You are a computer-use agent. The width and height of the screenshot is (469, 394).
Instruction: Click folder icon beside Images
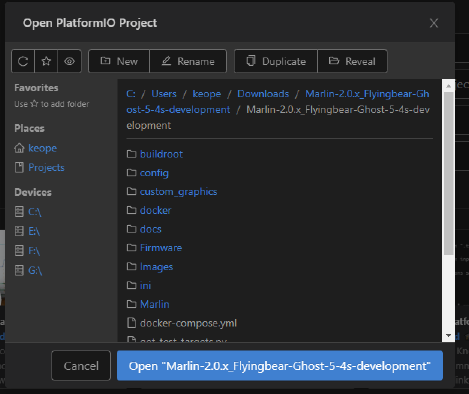click(x=132, y=267)
